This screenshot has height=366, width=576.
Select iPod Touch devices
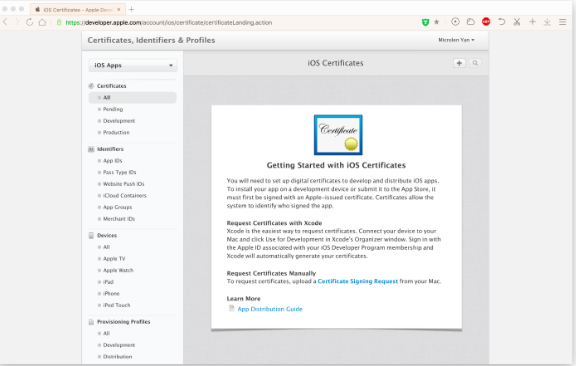[116, 305]
